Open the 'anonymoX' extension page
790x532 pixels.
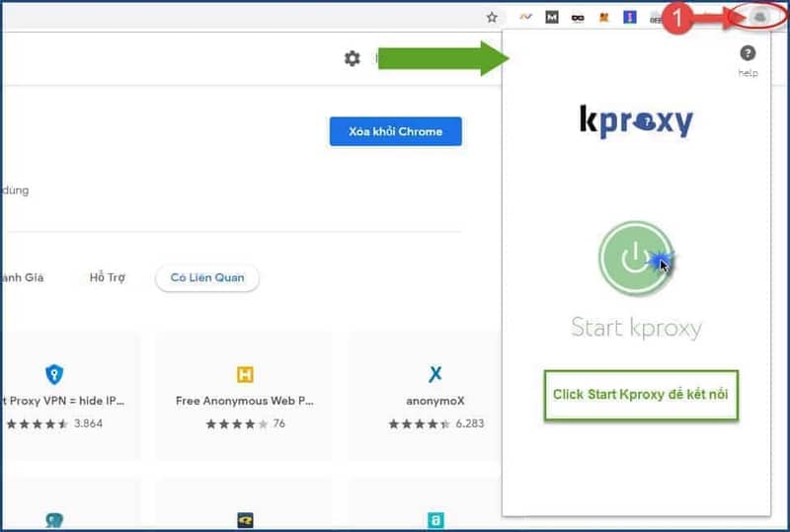click(x=435, y=401)
